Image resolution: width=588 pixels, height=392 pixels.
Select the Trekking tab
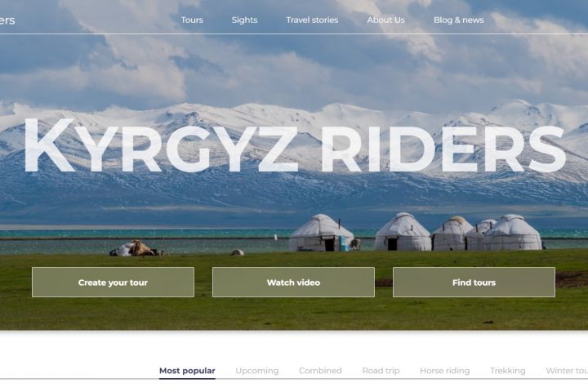click(x=507, y=371)
